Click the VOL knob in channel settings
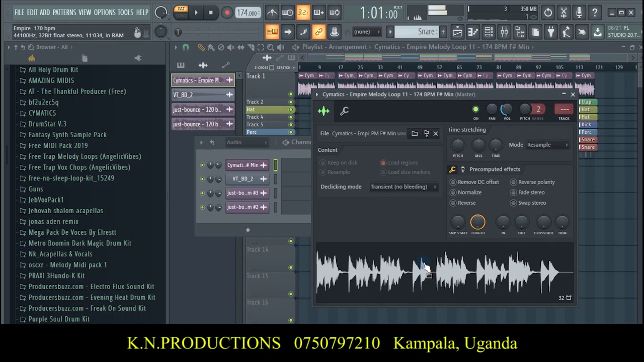644x362 pixels. (507, 109)
